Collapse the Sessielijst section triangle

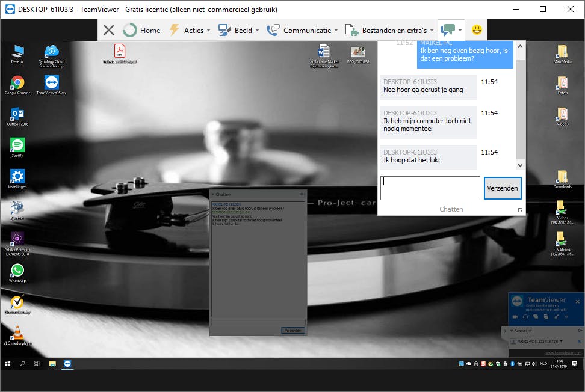512,331
